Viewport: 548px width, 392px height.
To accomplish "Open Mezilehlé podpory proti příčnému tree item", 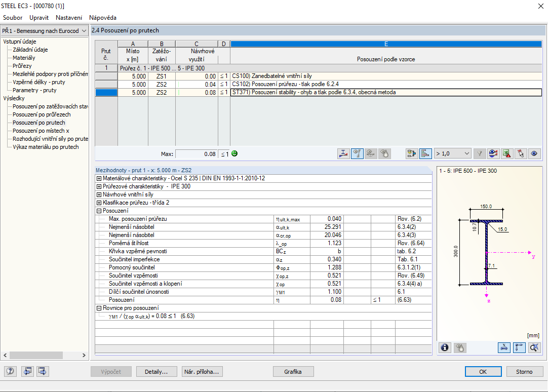I will 50,74.
